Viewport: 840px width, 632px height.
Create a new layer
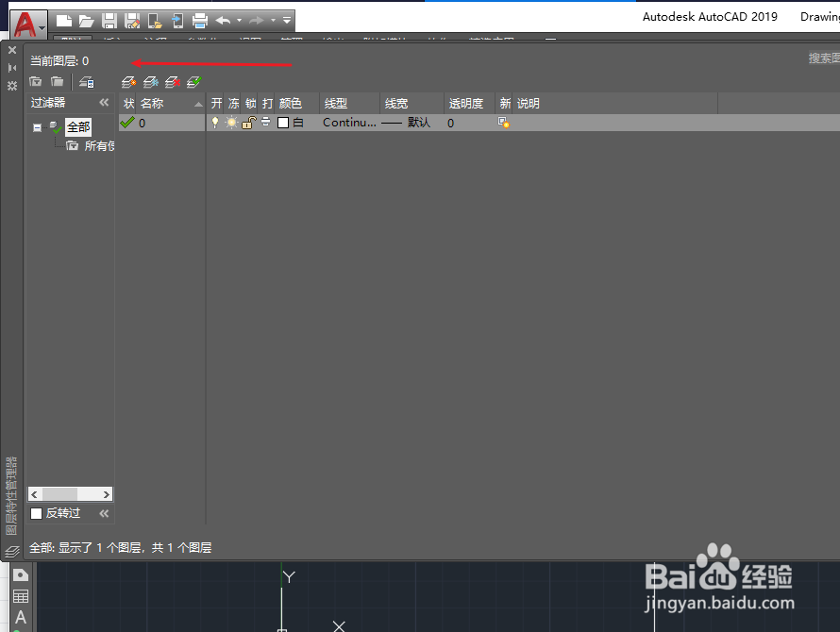tap(128, 82)
